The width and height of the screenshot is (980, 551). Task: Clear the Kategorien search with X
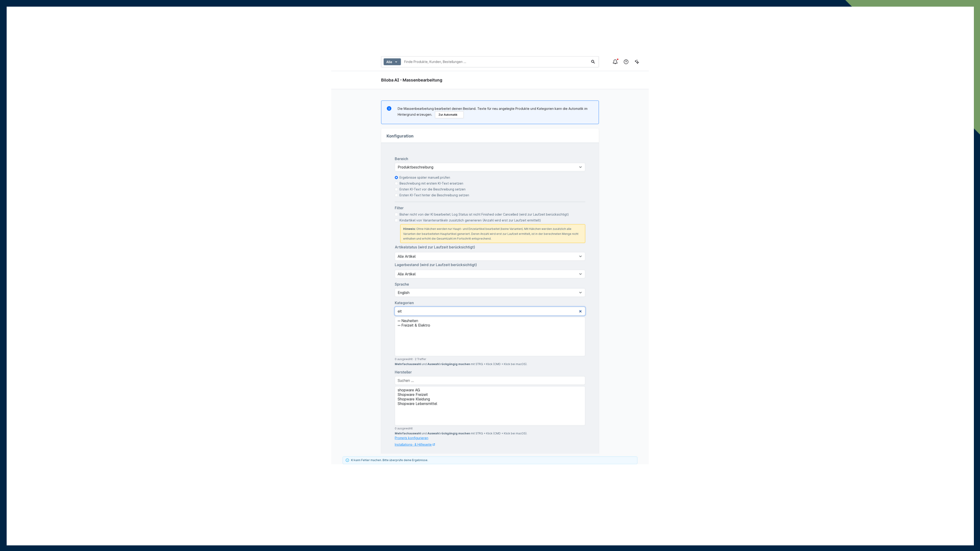coord(580,311)
